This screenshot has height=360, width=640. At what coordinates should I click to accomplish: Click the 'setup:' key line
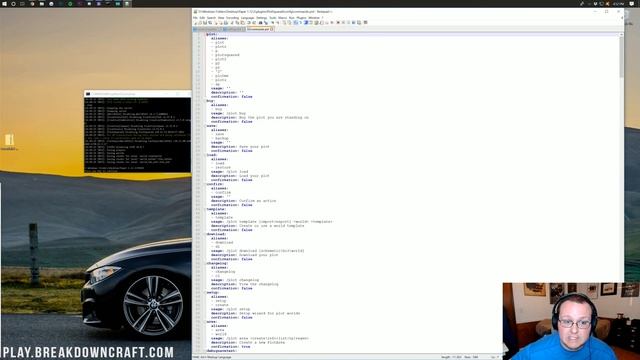213,292
